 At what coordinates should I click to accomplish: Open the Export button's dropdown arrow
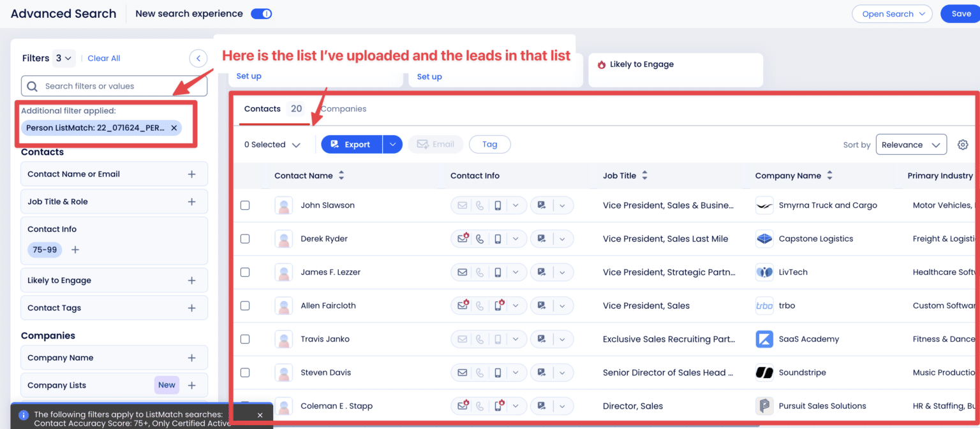pyautogui.click(x=392, y=144)
